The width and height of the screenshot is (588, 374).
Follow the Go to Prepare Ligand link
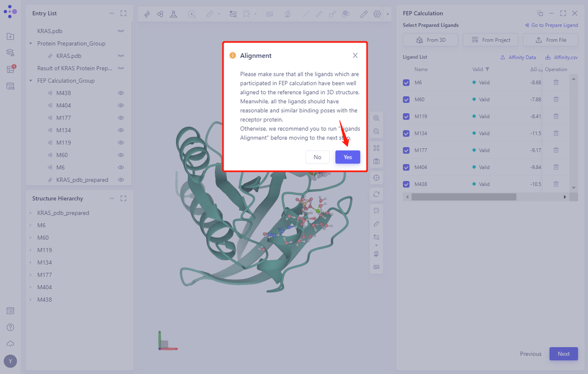click(551, 25)
